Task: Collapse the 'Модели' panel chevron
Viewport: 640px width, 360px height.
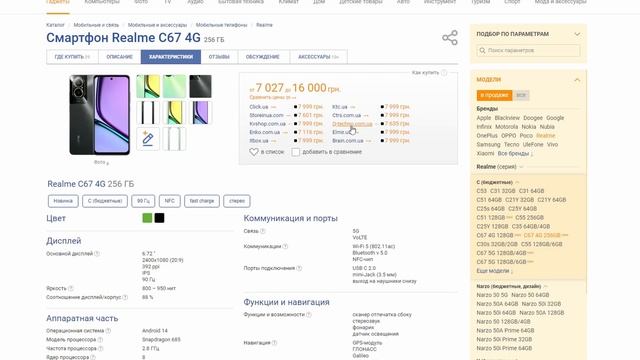Action: tap(577, 80)
